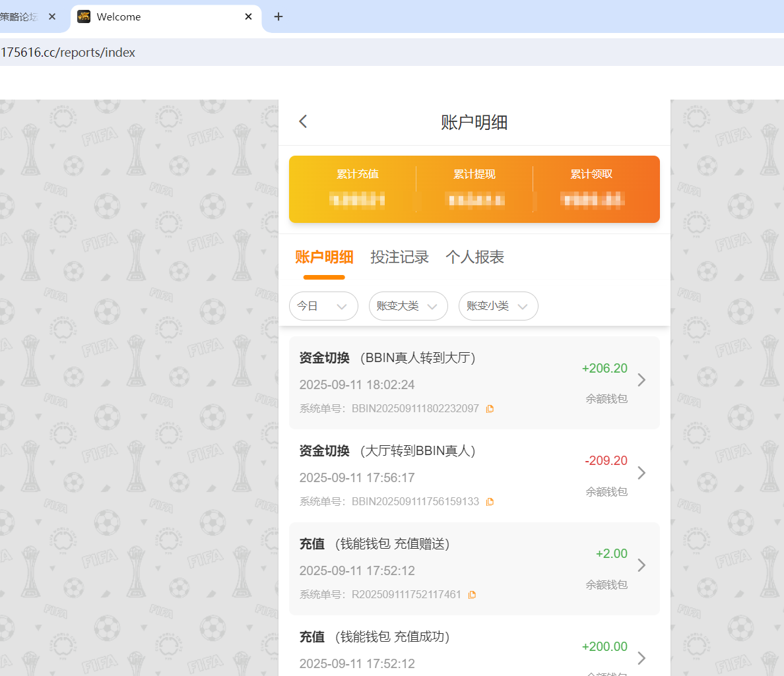Expand details of the +206.20 资金切换 transaction
This screenshot has height=676, width=784.
(x=641, y=380)
